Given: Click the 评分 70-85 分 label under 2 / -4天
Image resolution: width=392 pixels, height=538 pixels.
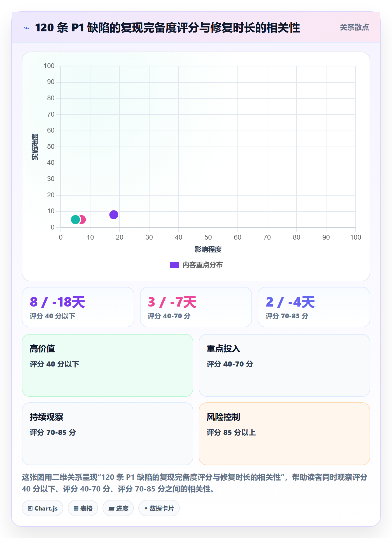Looking at the screenshot, I should (x=287, y=316).
